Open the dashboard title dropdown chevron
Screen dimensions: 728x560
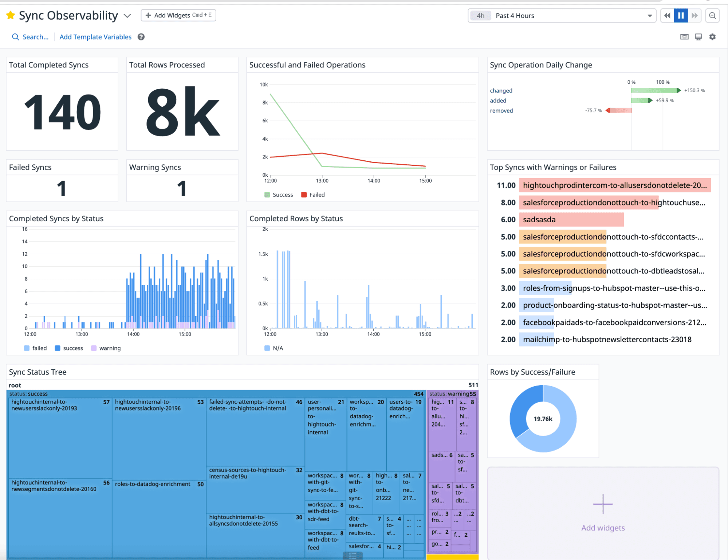[127, 16]
